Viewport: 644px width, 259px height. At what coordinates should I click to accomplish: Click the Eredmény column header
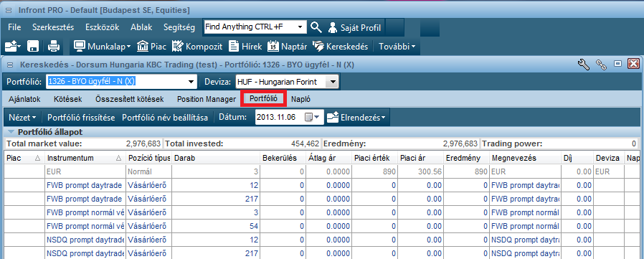(x=467, y=158)
